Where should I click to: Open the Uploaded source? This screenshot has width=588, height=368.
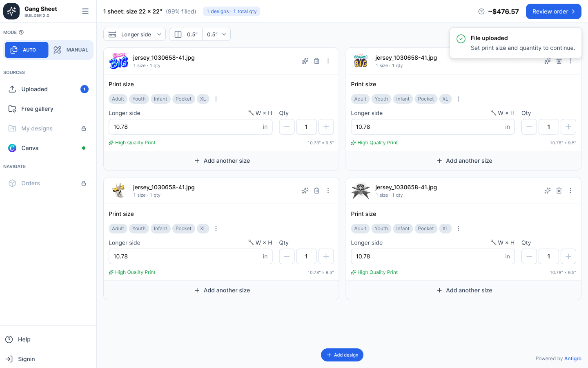coord(48,89)
